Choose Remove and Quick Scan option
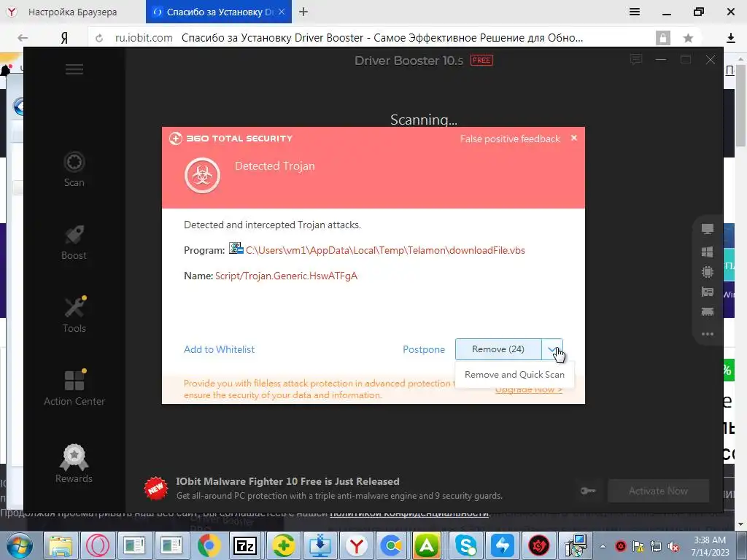Viewport: 747px width, 560px height. (x=514, y=375)
